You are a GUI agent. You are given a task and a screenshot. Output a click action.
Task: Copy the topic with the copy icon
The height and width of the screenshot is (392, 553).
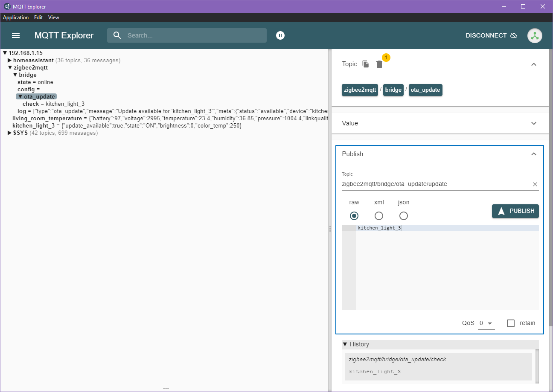click(366, 64)
